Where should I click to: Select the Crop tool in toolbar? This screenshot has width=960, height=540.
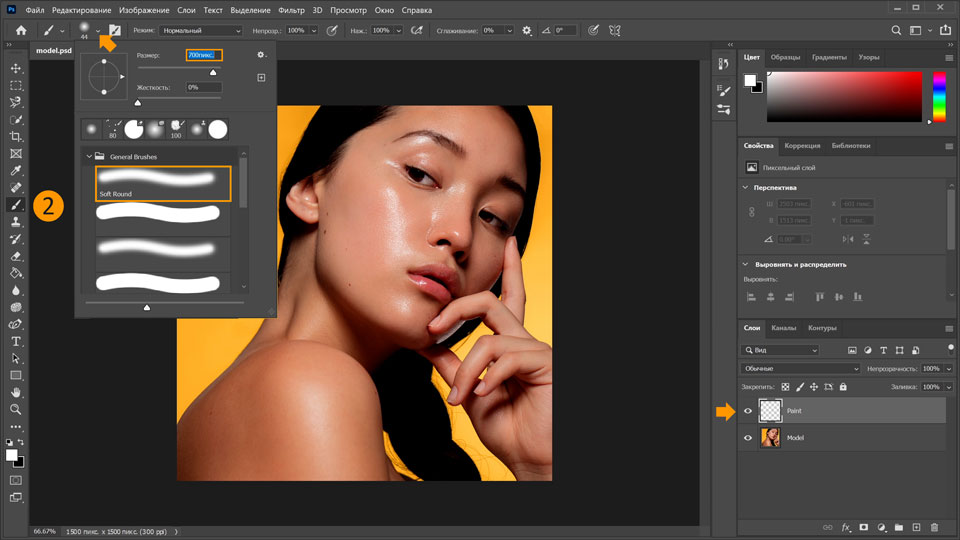[16, 136]
